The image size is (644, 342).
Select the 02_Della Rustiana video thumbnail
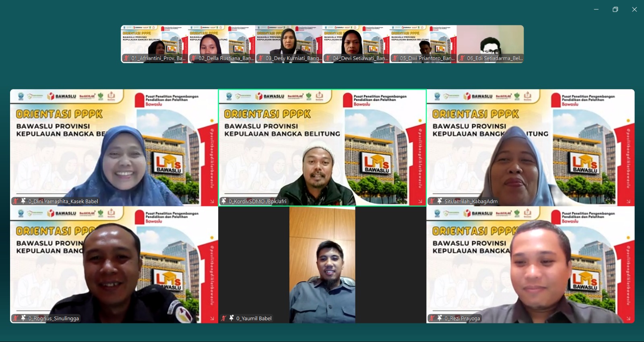[221, 44]
